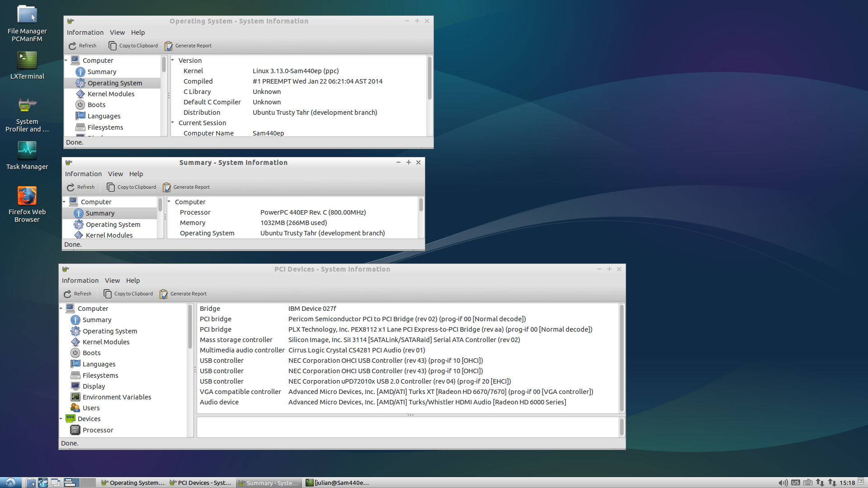
Task: Open View menu in Summary window
Action: (x=115, y=174)
